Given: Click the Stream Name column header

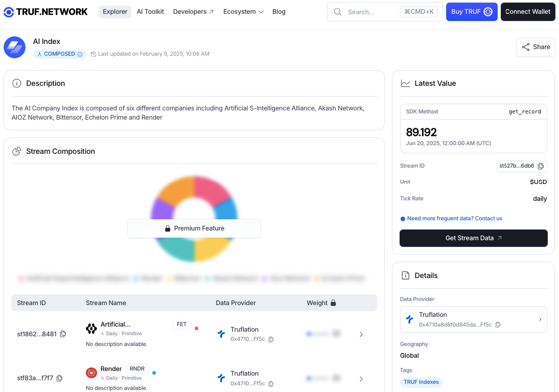Looking at the screenshot, I should click(106, 303).
